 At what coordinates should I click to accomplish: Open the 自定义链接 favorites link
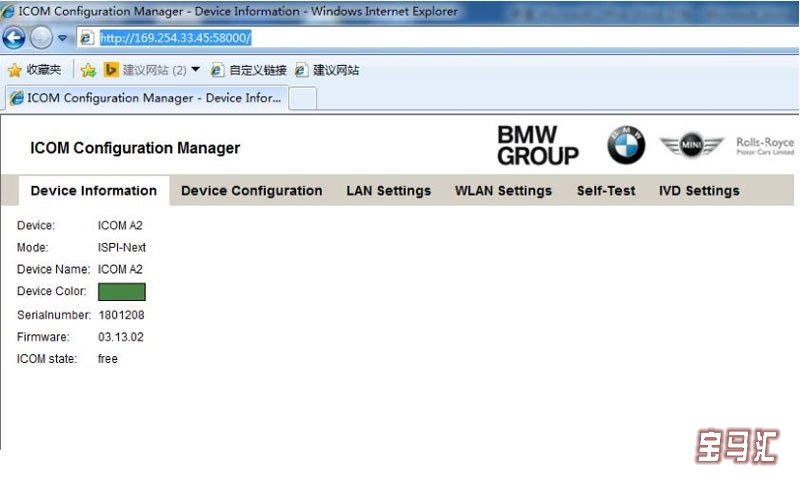click(249, 70)
